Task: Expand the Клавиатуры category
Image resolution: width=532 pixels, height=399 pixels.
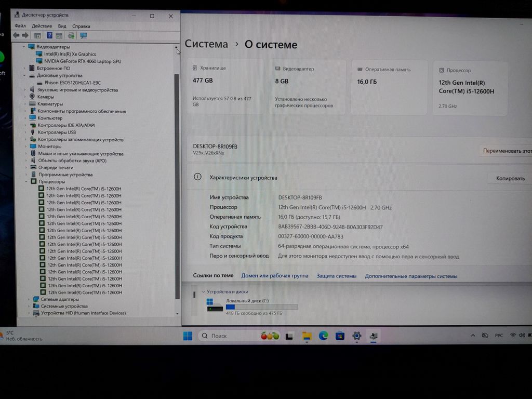Action: click(24, 104)
